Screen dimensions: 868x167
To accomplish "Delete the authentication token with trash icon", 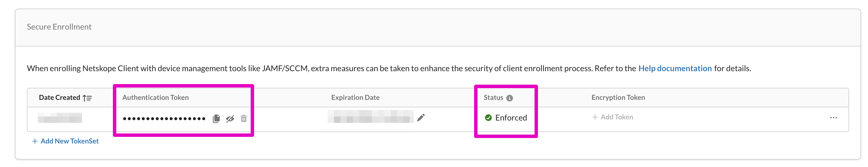I will click(243, 119).
